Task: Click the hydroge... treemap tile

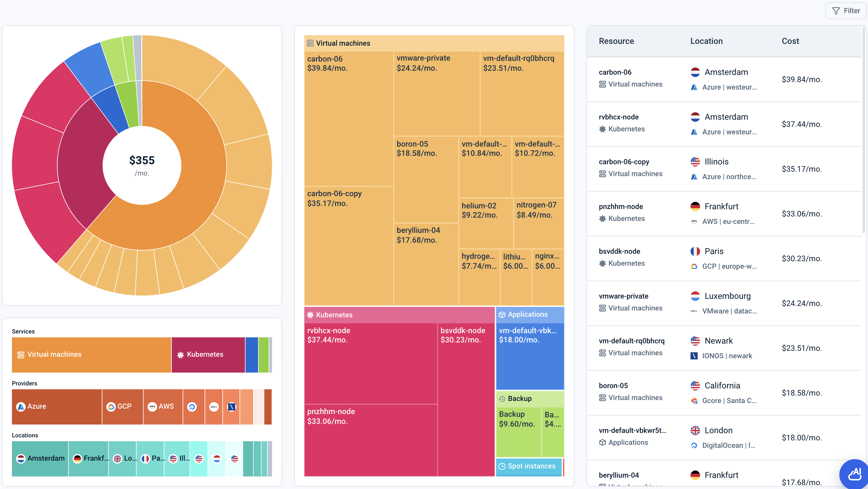Action: (479, 277)
